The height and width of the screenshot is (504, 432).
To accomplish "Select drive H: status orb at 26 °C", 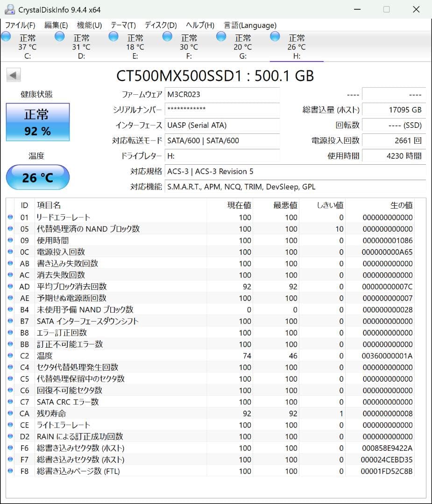I will pyautogui.click(x=275, y=36).
